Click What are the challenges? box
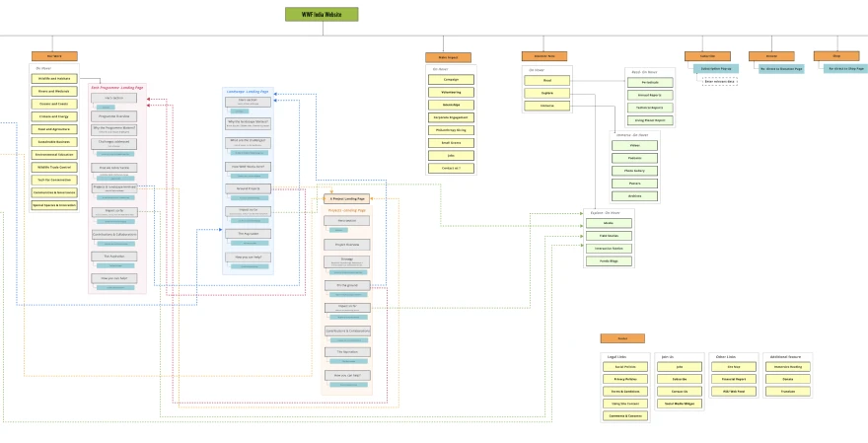This screenshot has height=443, width=868. tap(248, 143)
